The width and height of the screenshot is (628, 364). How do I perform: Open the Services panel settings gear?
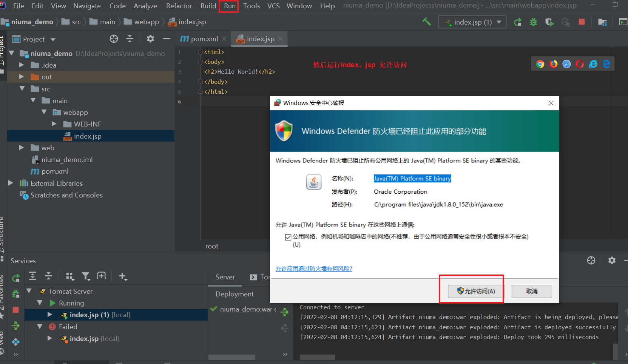(x=612, y=260)
